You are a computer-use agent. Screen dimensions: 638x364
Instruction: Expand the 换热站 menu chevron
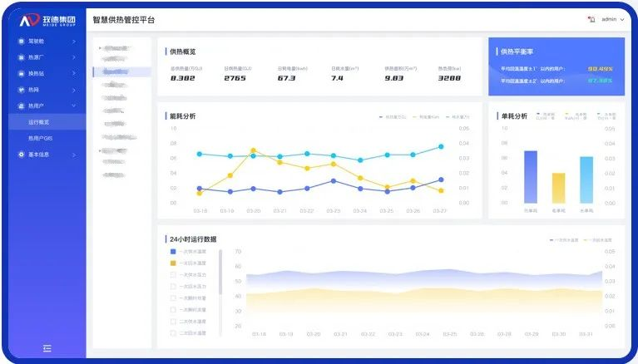(74, 74)
